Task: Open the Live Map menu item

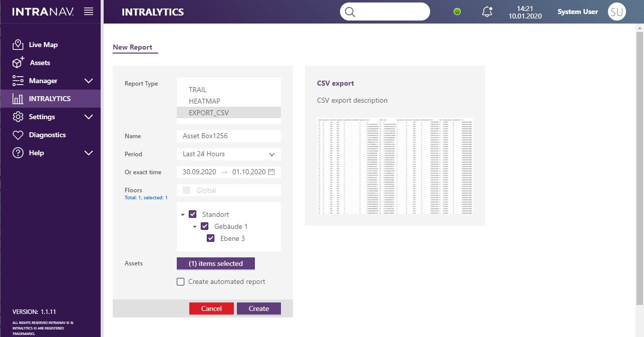Action: [50, 45]
